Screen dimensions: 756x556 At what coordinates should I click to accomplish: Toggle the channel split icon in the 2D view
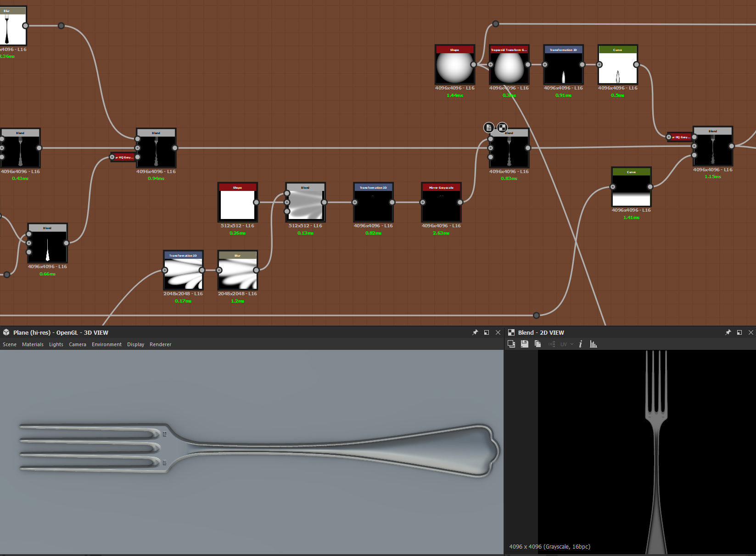(551, 343)
